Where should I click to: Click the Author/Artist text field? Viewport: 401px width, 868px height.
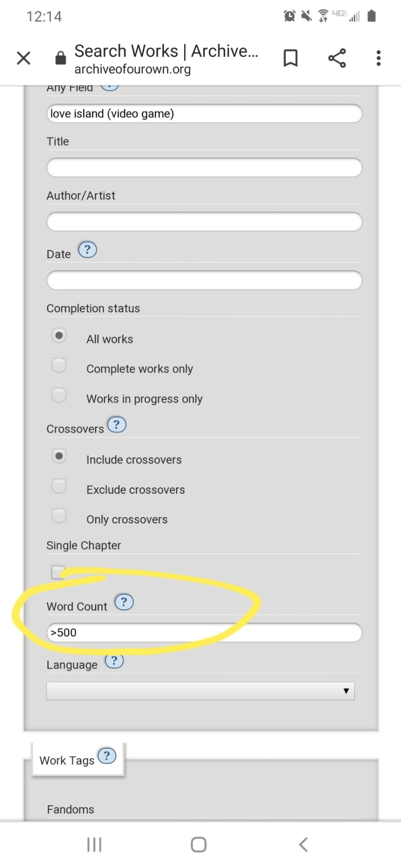[204, 222]
